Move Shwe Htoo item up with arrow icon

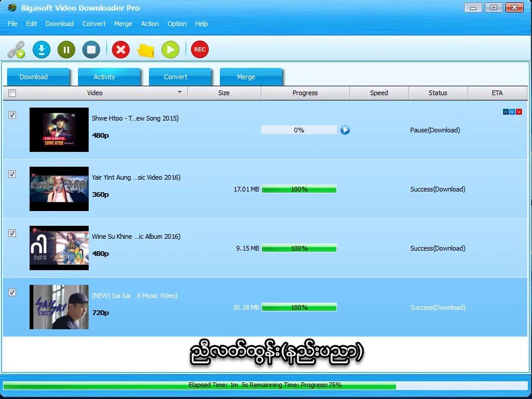[506, 112]
